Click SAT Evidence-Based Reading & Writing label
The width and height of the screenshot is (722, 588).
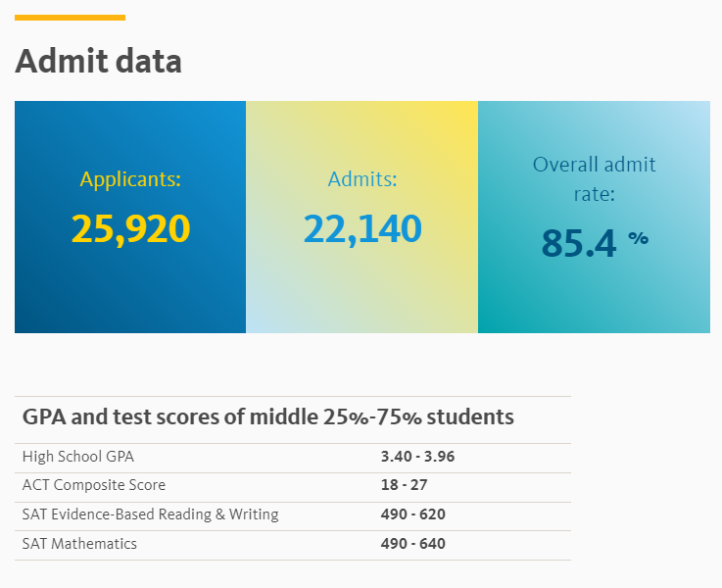pos(151,514)
